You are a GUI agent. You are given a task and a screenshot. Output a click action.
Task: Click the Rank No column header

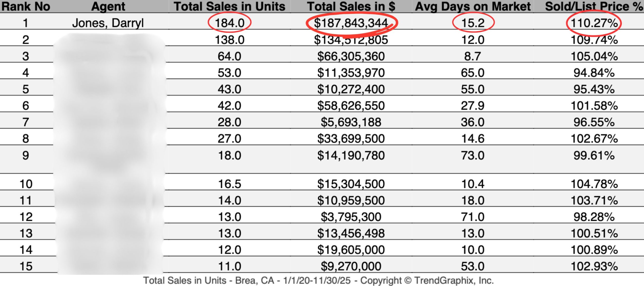(x=26, y=7)
